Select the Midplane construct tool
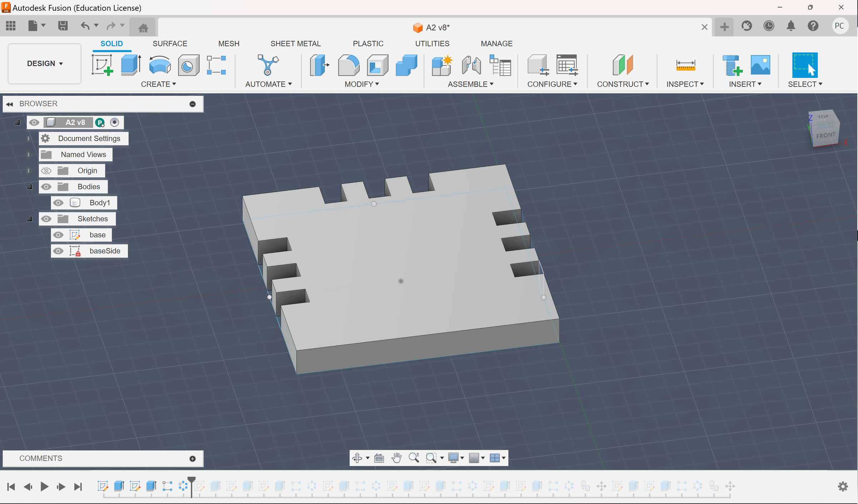The height and width of the screenshot is (504, 858). (x=623, y=65)
